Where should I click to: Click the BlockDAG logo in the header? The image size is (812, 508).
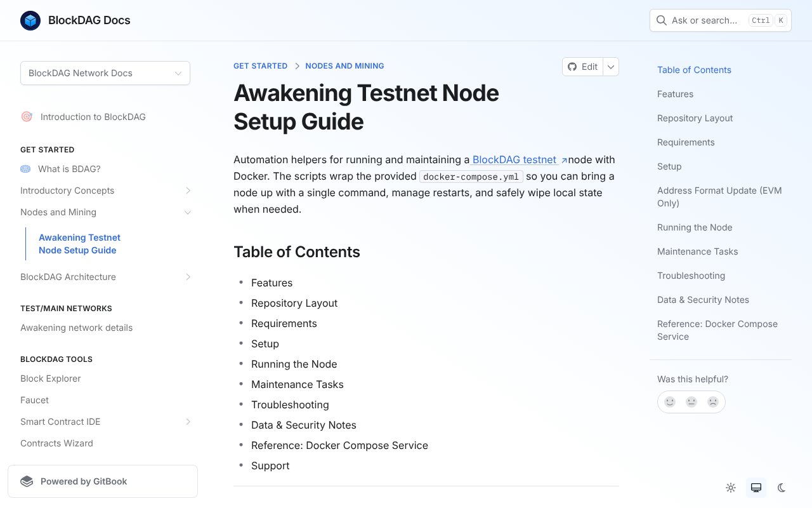30,20
